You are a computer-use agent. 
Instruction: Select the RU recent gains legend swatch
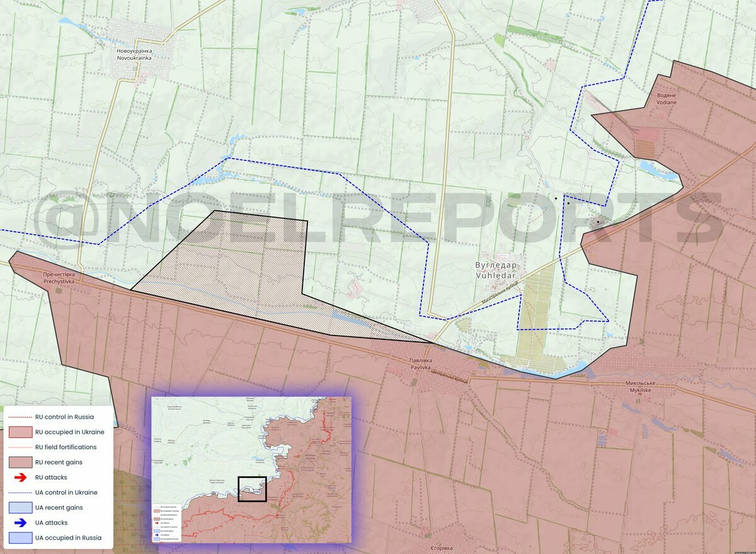[20, 462]
